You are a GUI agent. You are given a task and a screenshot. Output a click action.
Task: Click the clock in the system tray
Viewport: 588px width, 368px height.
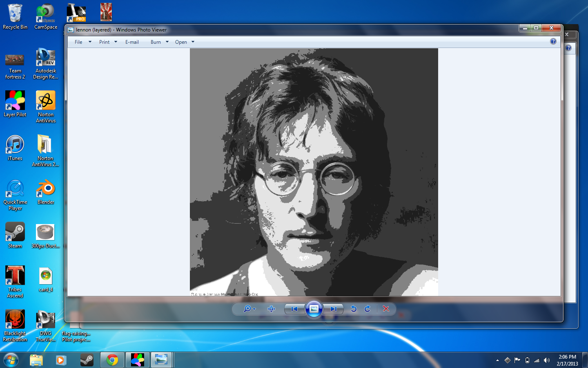tap(568, 360)
